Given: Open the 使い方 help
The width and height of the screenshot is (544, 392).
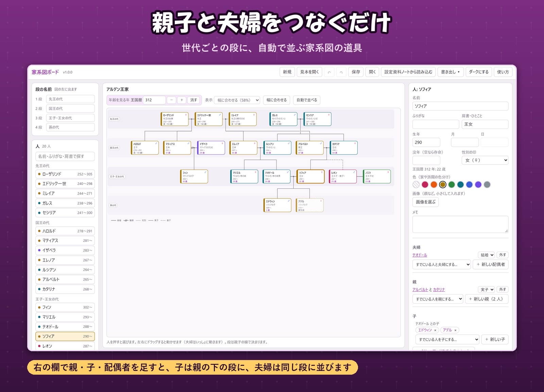Looking at the screenshot, I should (x=503, y=72).
